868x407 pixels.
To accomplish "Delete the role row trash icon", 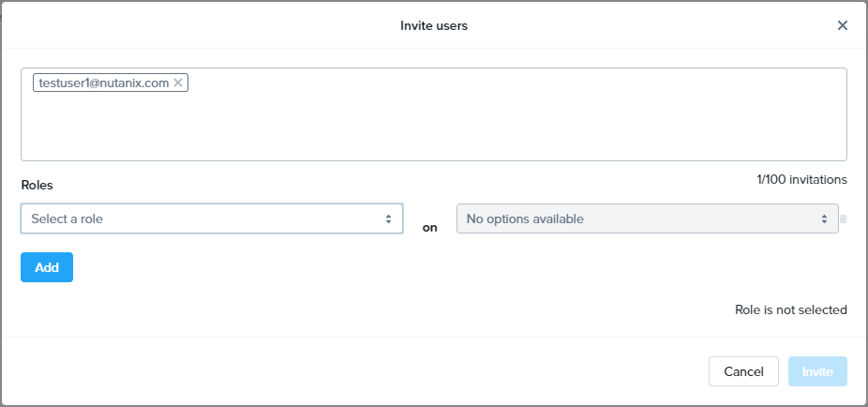I will click(x=843, y=219).
